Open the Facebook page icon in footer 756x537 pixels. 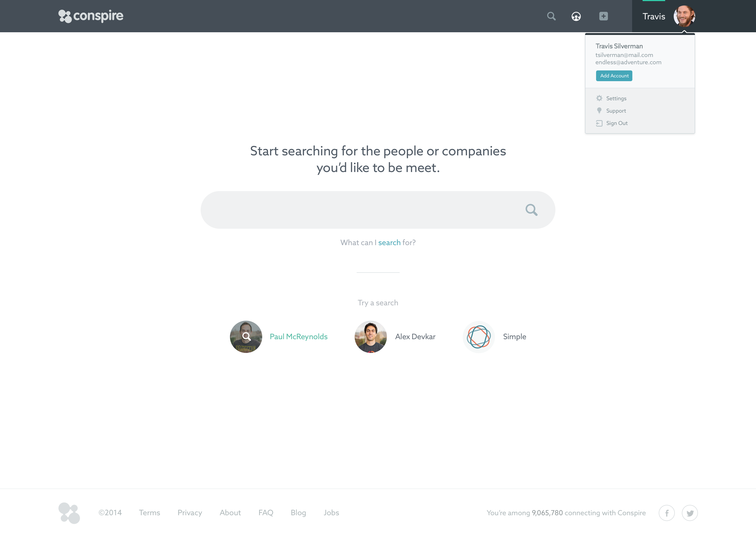(x=667, y=513)
